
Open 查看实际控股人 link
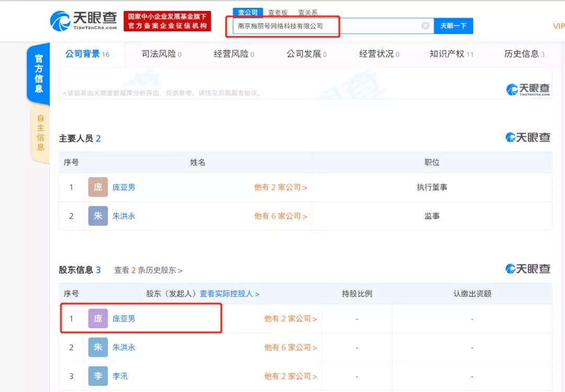[x=230, y=294]
